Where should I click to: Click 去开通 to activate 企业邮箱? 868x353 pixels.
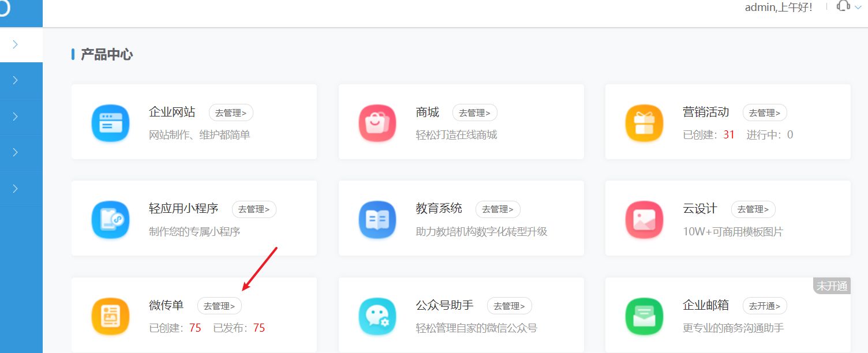tap(765, 306)
